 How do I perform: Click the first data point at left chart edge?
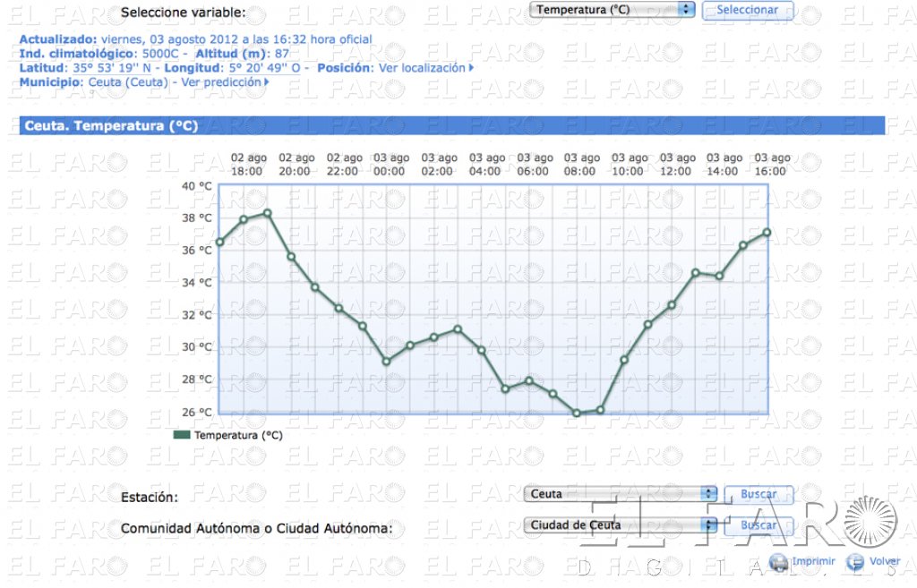point(220,242)
